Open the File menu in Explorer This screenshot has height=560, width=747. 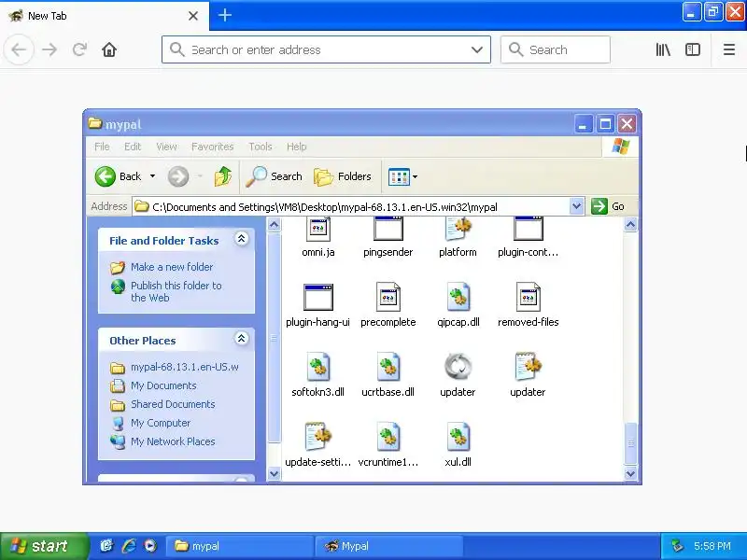pyautogui.click(x=102, y=147)
